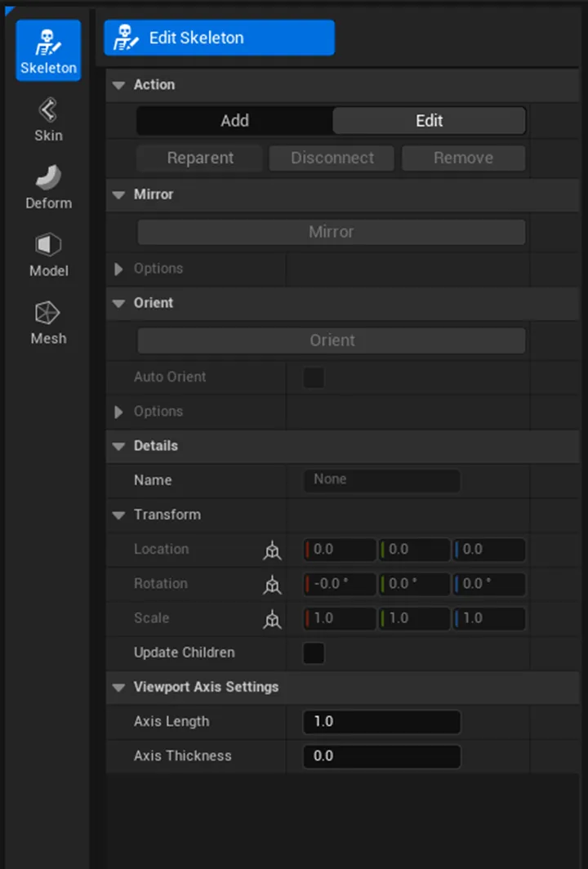588x869 pixels.
Task: Click the Rotation transform-space icon
Action: coord(272,585)
